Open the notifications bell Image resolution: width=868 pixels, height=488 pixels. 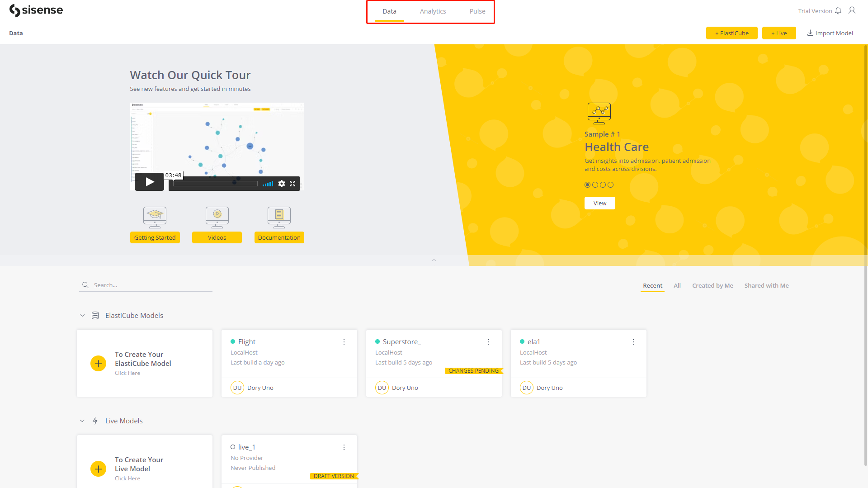click(x=838, y=10)
